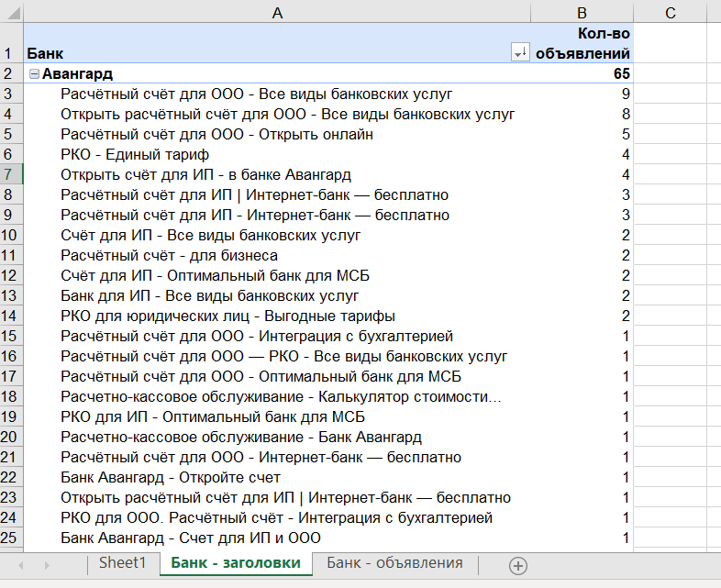Click the Банк header cell
The image size is (721, 588).
click(x=277, y=43)
